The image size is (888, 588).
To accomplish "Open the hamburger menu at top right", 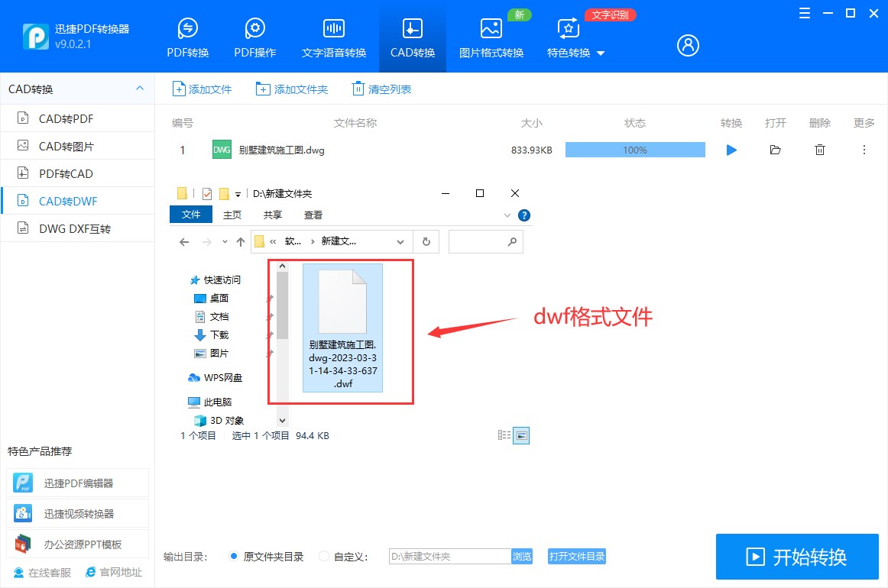I will (x=803, y=13).
